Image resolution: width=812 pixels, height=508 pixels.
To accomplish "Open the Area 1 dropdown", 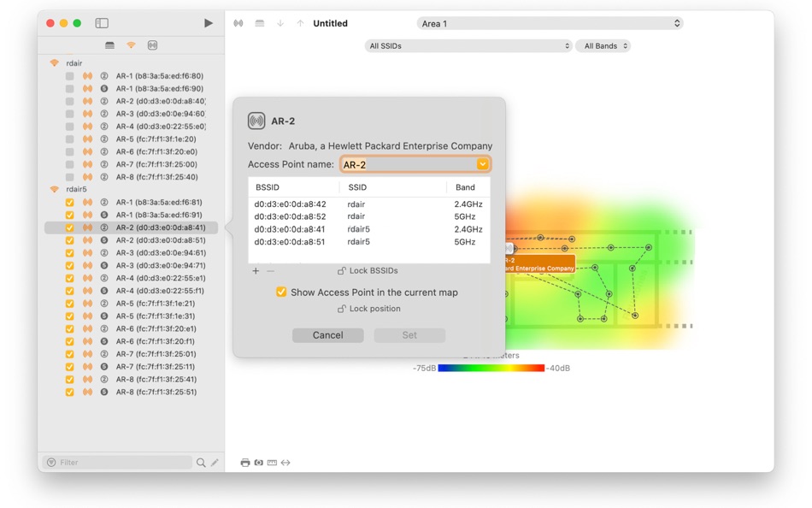I will pyautogui.click(x=550, y=23).
